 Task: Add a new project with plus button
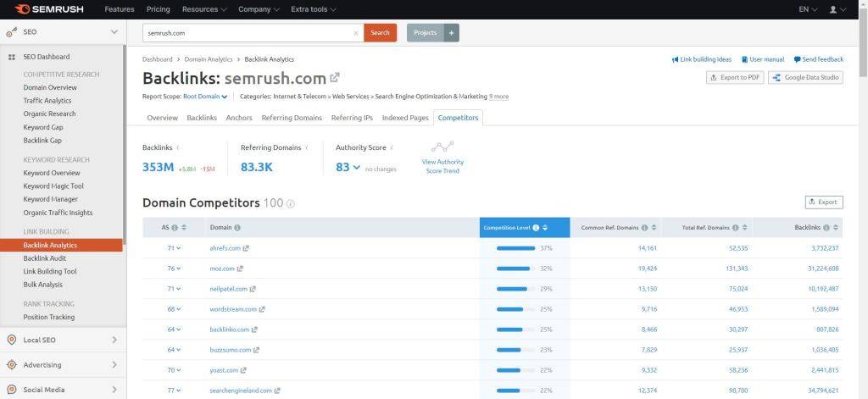[451, 33]
